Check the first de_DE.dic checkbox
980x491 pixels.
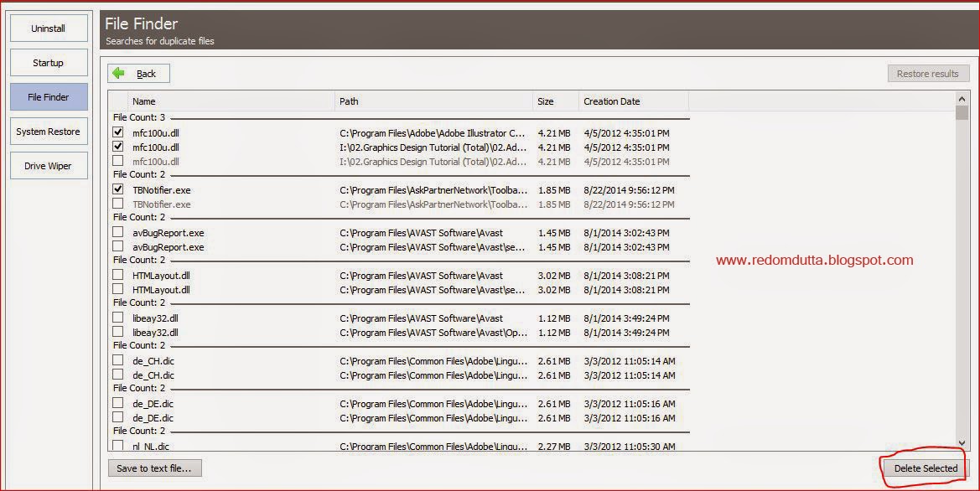(x=117, y=403)
